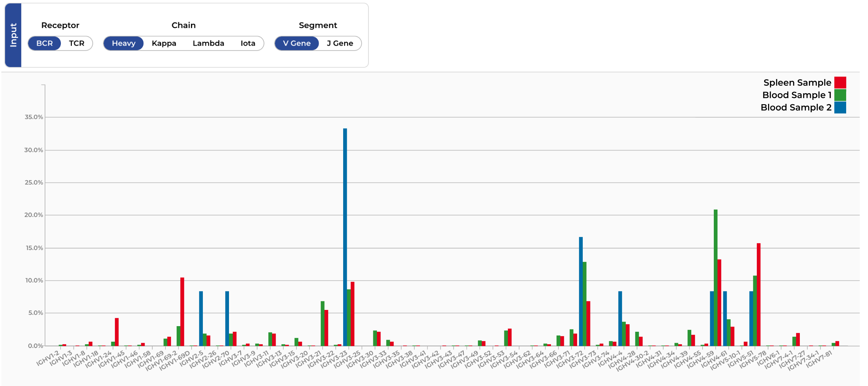Screen dimensions: 868x386
Task: Select the V Gene segment
Action: pyautogui.click(x=297, y=43)
